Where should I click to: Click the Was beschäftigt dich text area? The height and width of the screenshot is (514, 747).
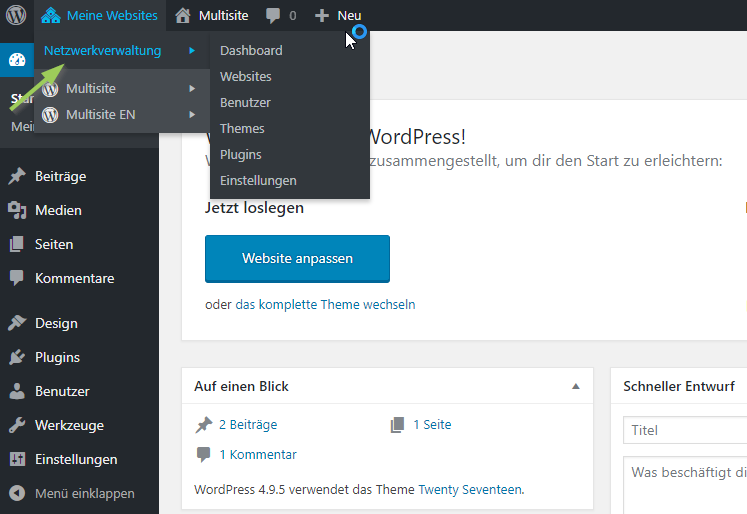coord(685,485)
